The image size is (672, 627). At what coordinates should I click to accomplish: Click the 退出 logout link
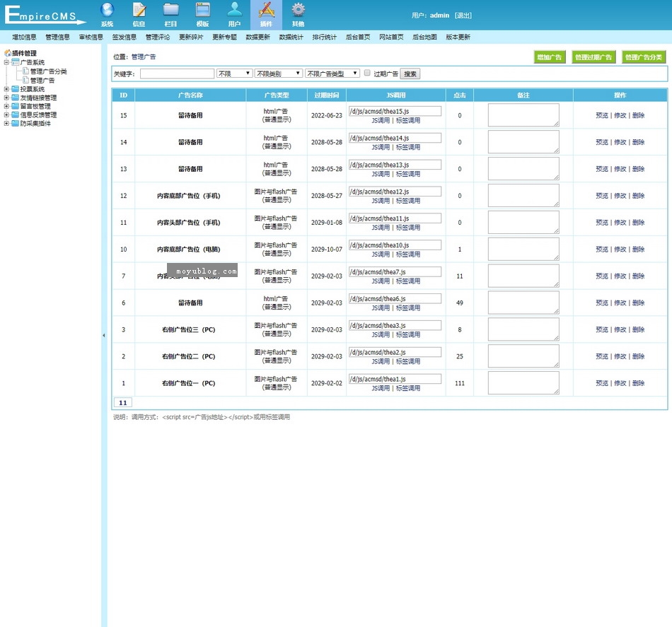[463, 16]
